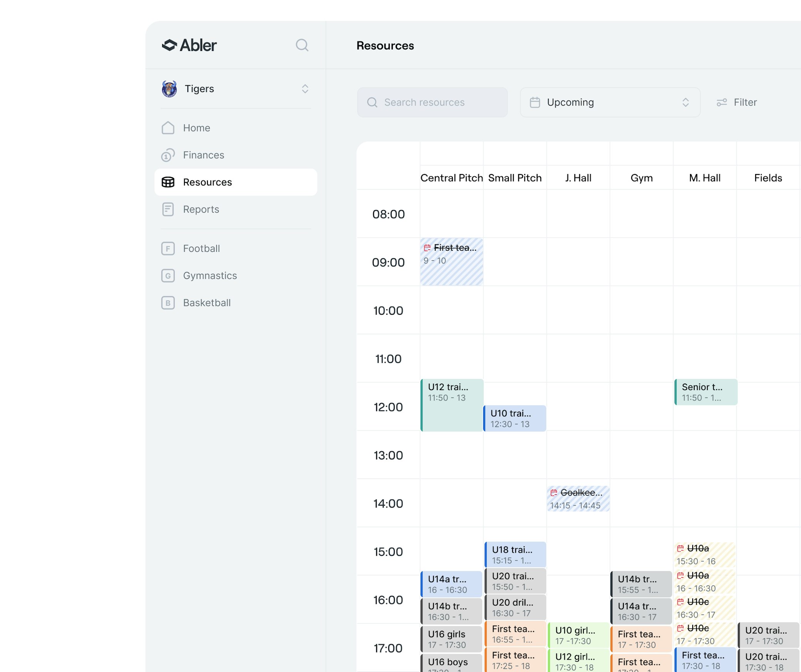Select the Basketball B badge icon
The image size is (801, 672).
pos(168,303)
